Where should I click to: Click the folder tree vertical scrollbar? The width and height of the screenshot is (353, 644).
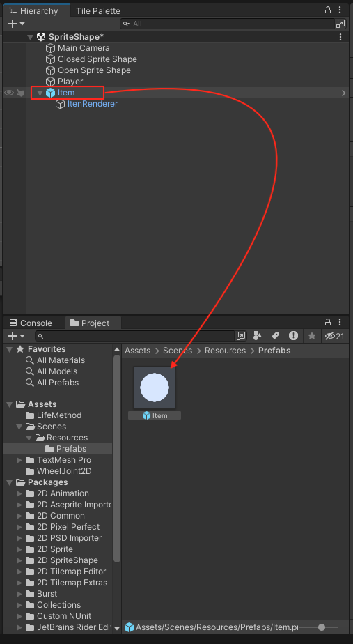pos(117,458)
